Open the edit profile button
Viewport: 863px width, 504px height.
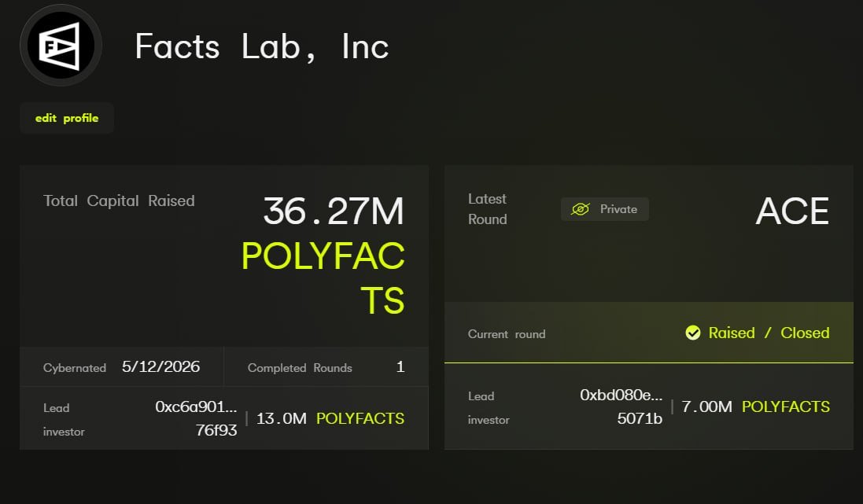(x=67, y=118)
